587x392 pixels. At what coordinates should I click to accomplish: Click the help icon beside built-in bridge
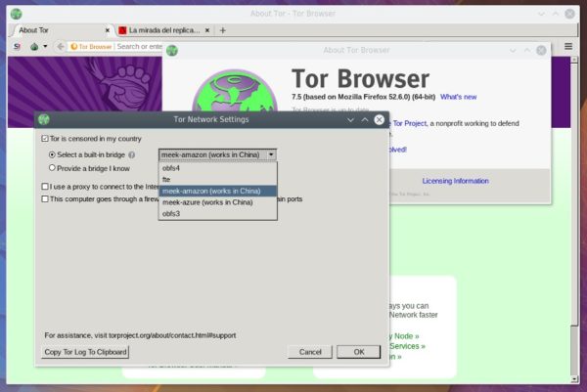pos(131,154)
